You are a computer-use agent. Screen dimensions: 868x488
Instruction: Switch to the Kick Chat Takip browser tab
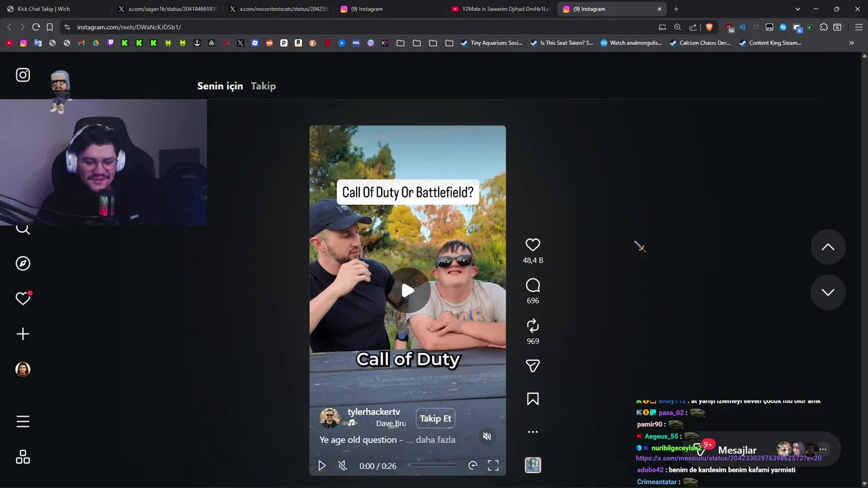(53, 9)
